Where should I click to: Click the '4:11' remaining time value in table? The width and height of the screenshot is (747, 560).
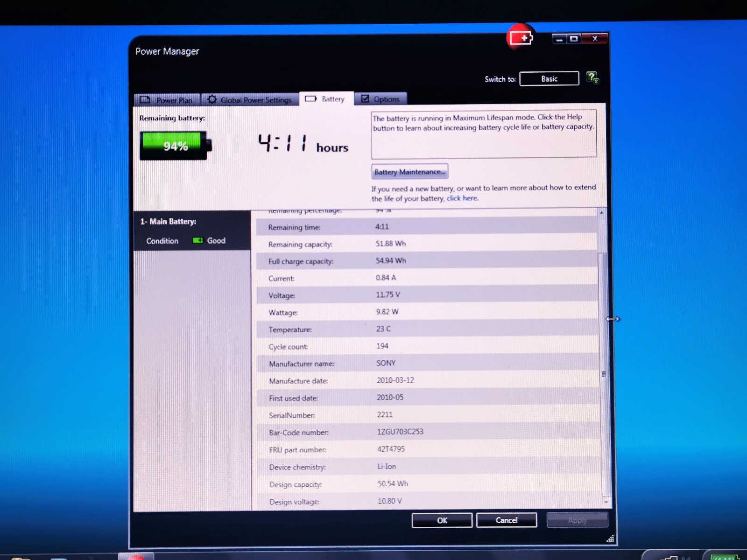click(x=382, y=226)
